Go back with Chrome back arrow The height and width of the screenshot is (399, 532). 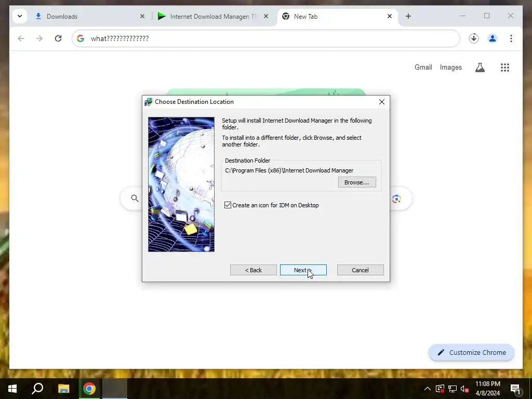click(x=21, y=38)
